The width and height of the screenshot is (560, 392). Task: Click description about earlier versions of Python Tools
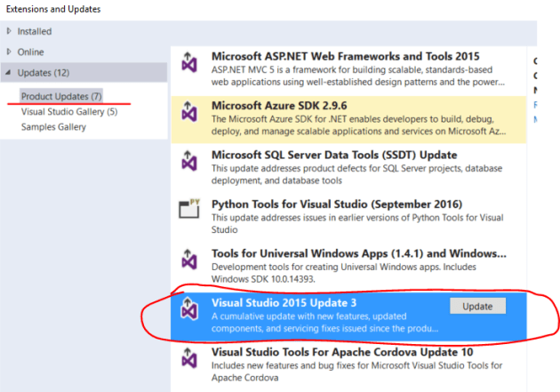coord(357,223)
